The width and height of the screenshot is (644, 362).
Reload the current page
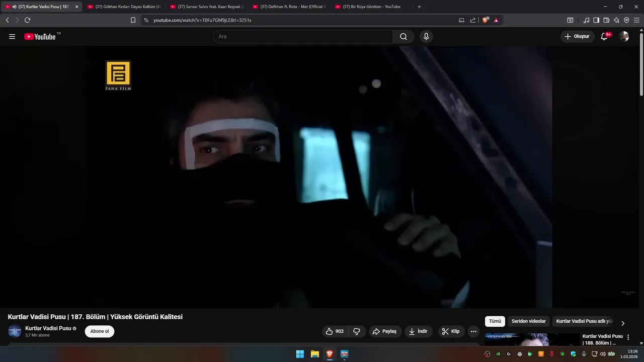[28, 20]
